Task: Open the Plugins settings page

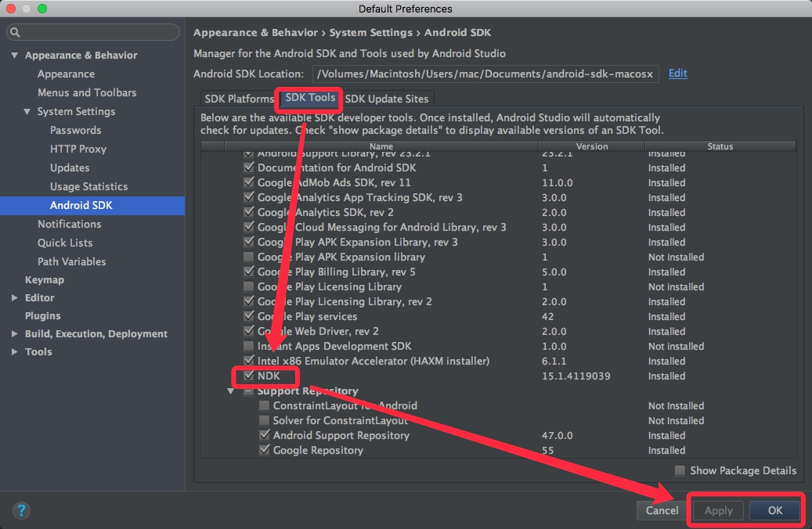Action: 42,315
